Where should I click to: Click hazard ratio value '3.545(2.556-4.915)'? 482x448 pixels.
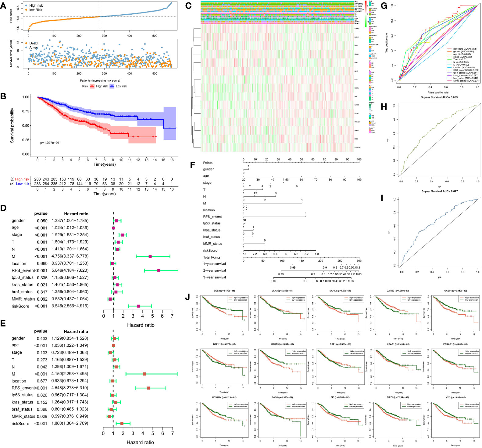tap(70, 306)
